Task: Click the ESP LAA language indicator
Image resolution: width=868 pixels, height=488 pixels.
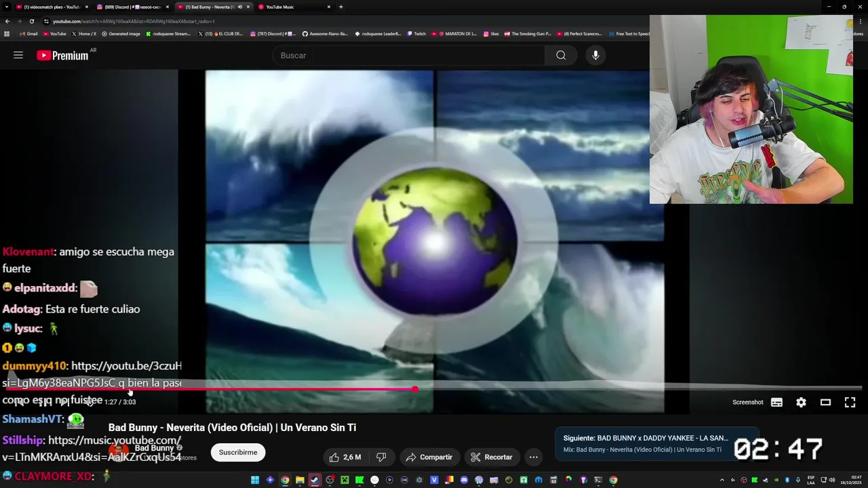Action: [x=811, y=480]
